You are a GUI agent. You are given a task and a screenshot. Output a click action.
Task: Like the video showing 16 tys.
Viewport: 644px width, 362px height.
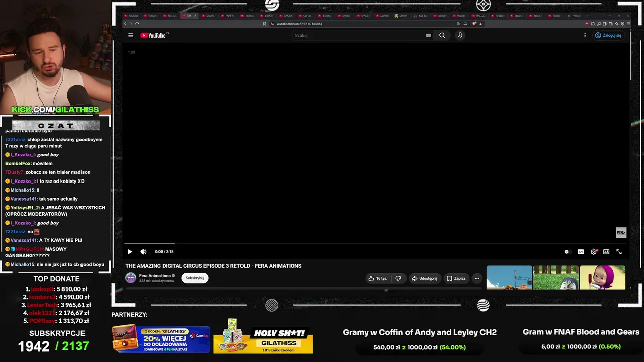(377, 278)
